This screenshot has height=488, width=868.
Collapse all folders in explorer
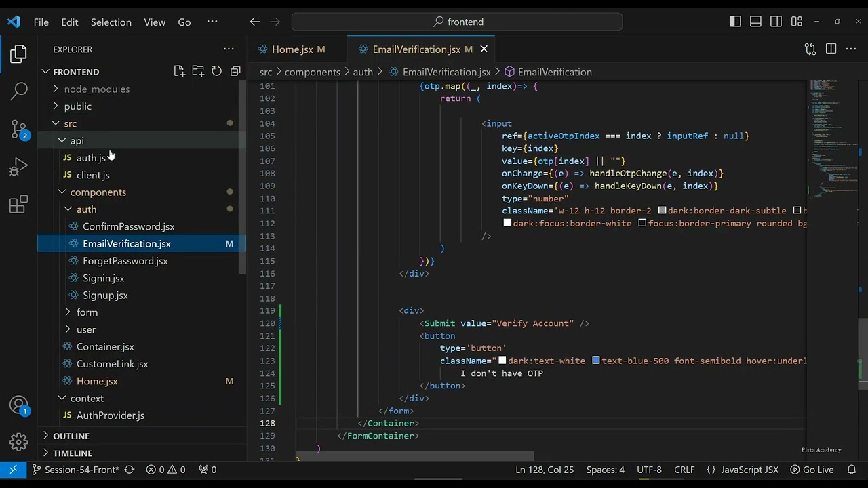click(x=235, y=71)
